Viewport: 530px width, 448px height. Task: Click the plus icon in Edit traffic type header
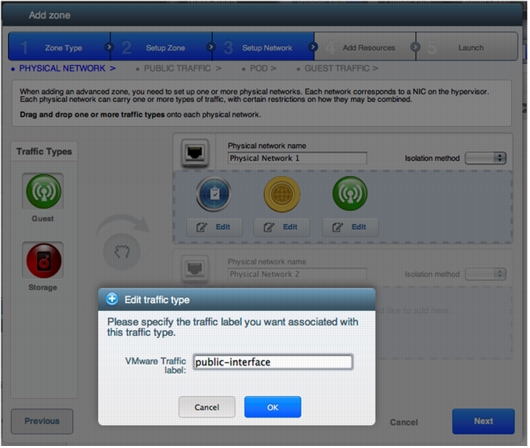click(112, 300)
